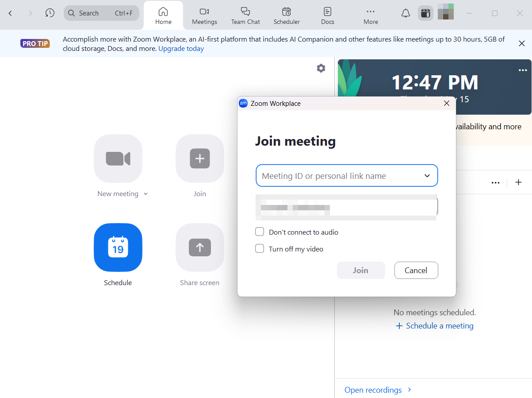
Task: Click the Share screen arrow icon
Action: tap(200, 247)
